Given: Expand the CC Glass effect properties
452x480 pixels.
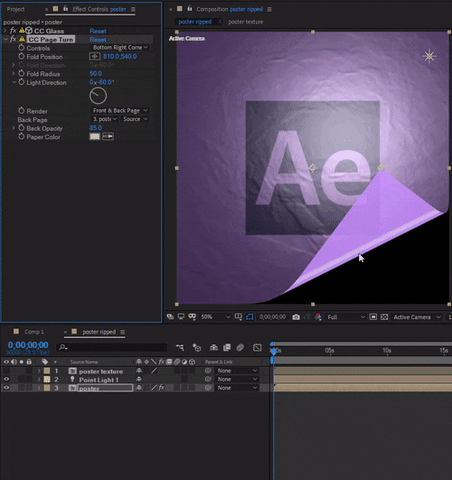Looking at the screenshot, I should point(5,31).
